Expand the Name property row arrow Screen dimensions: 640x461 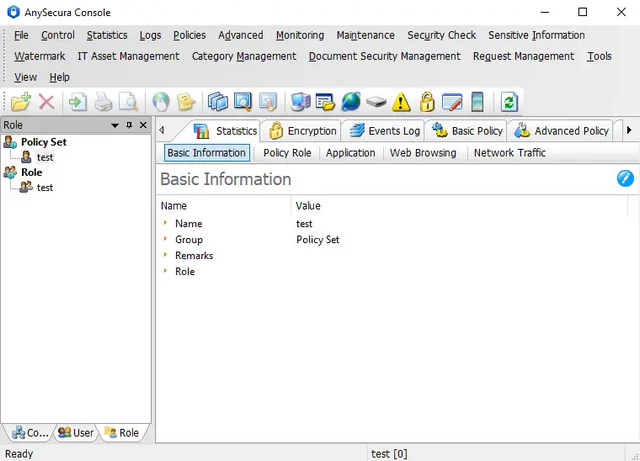click(x=165, y=223)
